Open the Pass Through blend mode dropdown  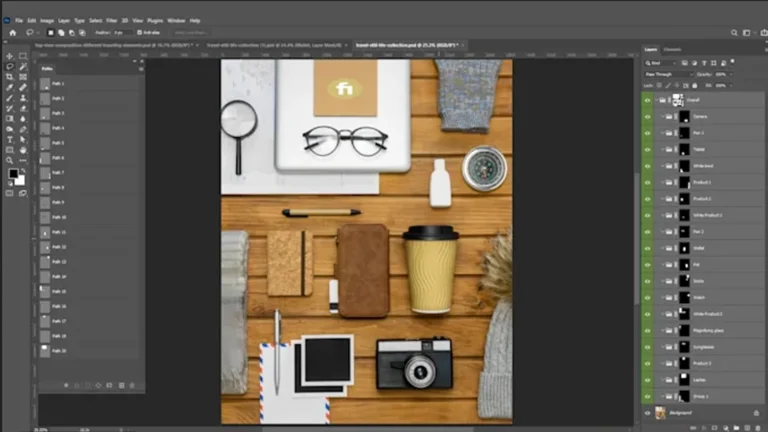click(x=668, y=74)
